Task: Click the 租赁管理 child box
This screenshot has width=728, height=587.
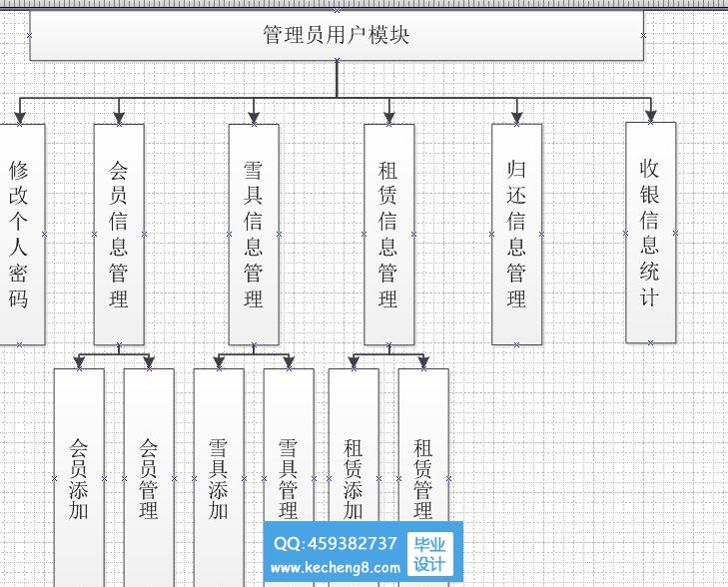Action: 423,444
